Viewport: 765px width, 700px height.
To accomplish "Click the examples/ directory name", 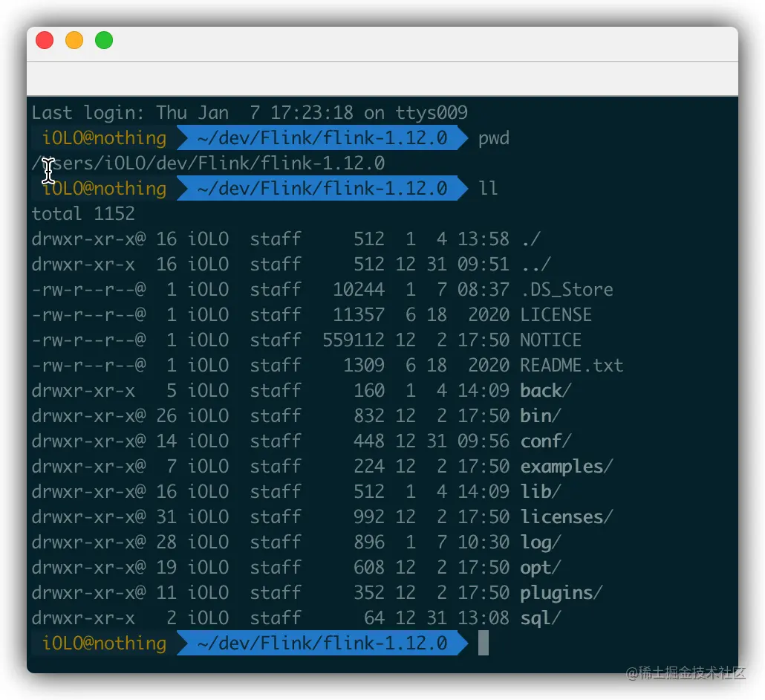I will (567, 467).
